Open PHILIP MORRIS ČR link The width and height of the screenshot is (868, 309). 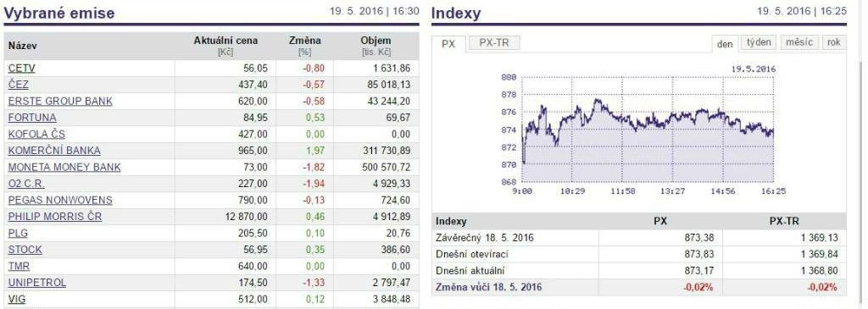pos(55,217)
